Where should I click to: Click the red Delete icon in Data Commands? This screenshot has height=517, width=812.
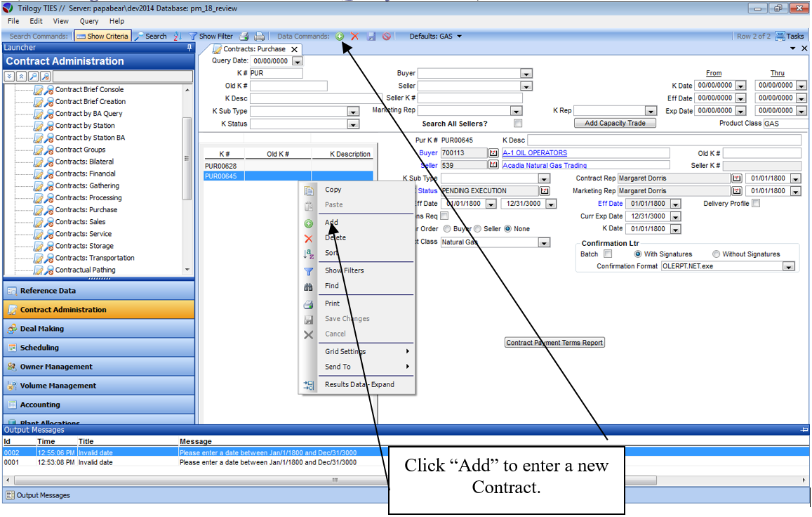[x=354, y=37]
